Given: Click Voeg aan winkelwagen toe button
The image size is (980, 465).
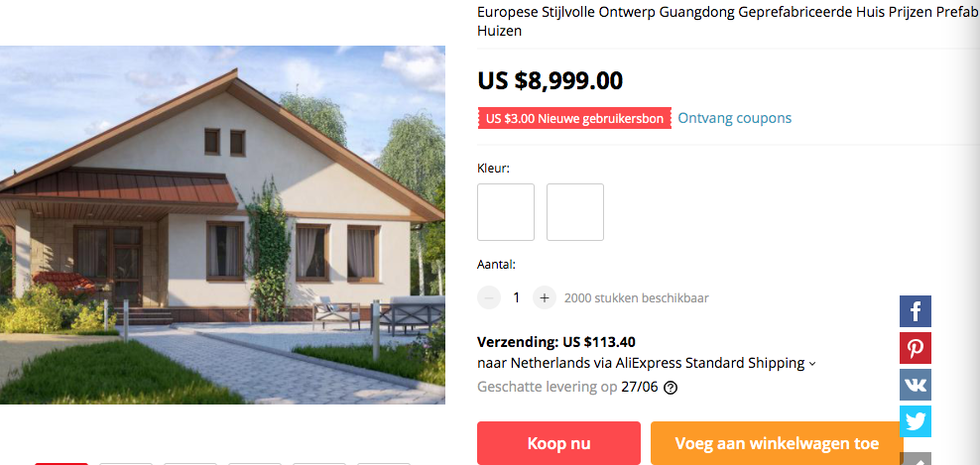Looking at the screenshot, I should tap(777, 443).
